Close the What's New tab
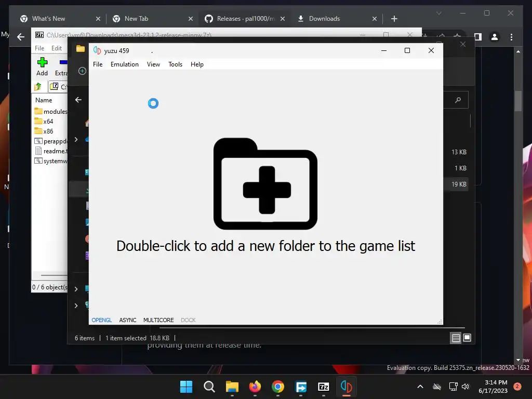The image size is (532, 399). [x=98, y=19]
